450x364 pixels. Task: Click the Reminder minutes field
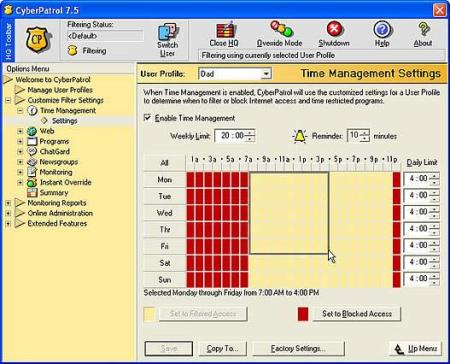[x=355, y=136]
